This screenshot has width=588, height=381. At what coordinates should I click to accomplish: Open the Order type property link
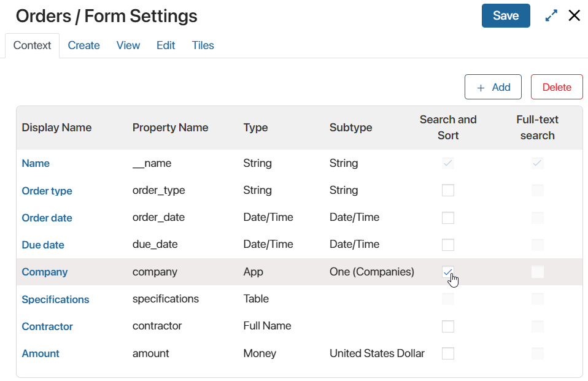[x=47, y=191]
